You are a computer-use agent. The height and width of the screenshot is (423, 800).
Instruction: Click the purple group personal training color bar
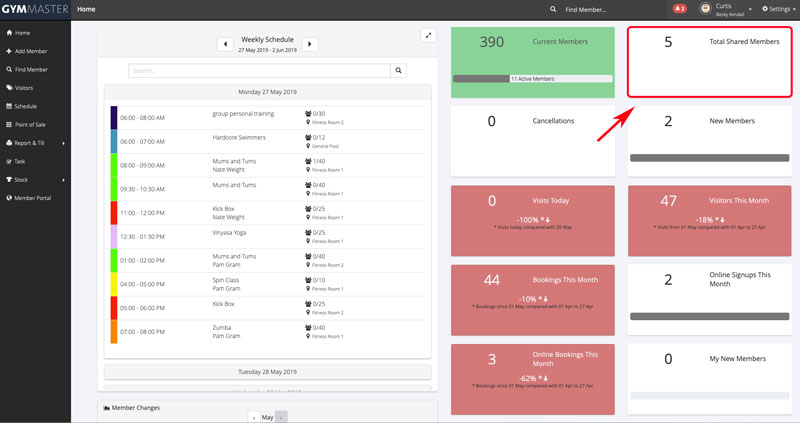point(113,117)
